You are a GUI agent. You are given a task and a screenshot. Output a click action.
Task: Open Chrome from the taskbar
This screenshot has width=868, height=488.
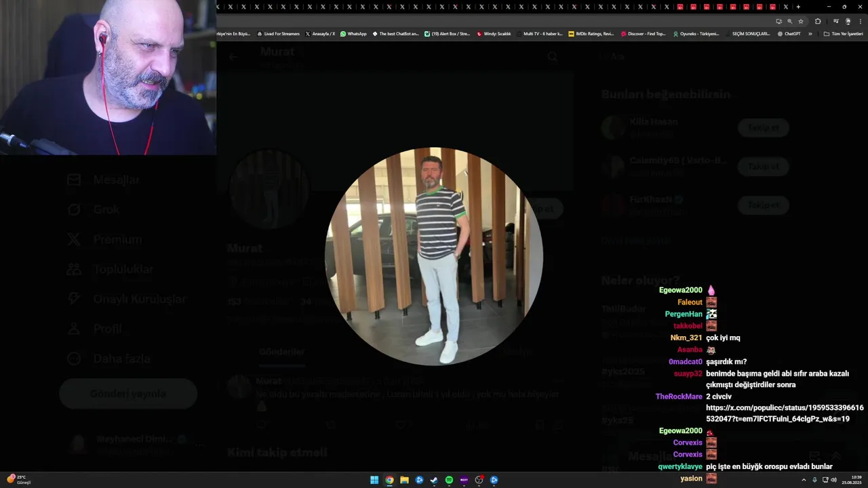(389, 480)
